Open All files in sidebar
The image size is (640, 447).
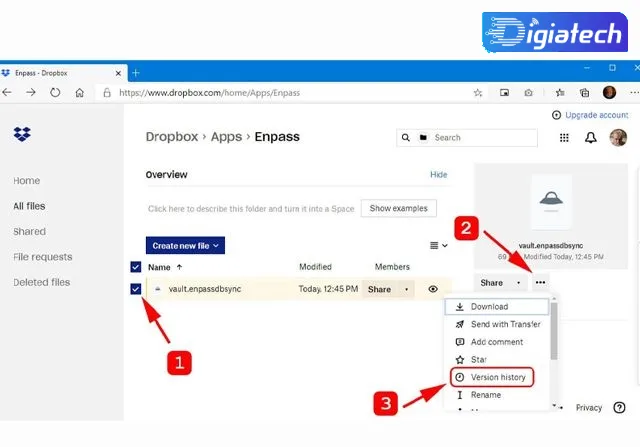[x=29, y=206]
